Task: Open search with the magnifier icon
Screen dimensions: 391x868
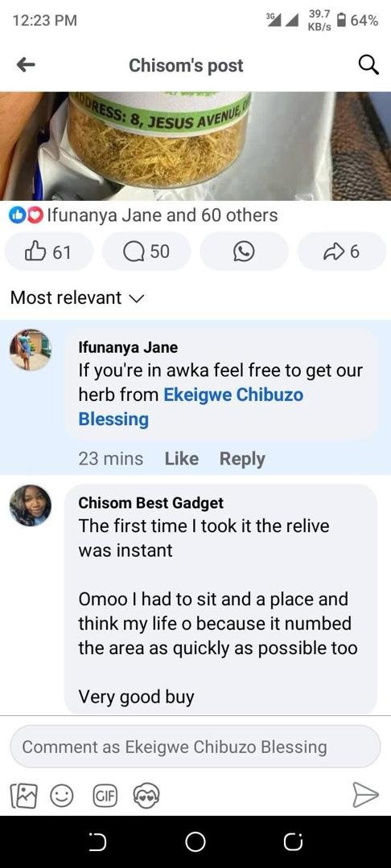Action: [368, 65]
